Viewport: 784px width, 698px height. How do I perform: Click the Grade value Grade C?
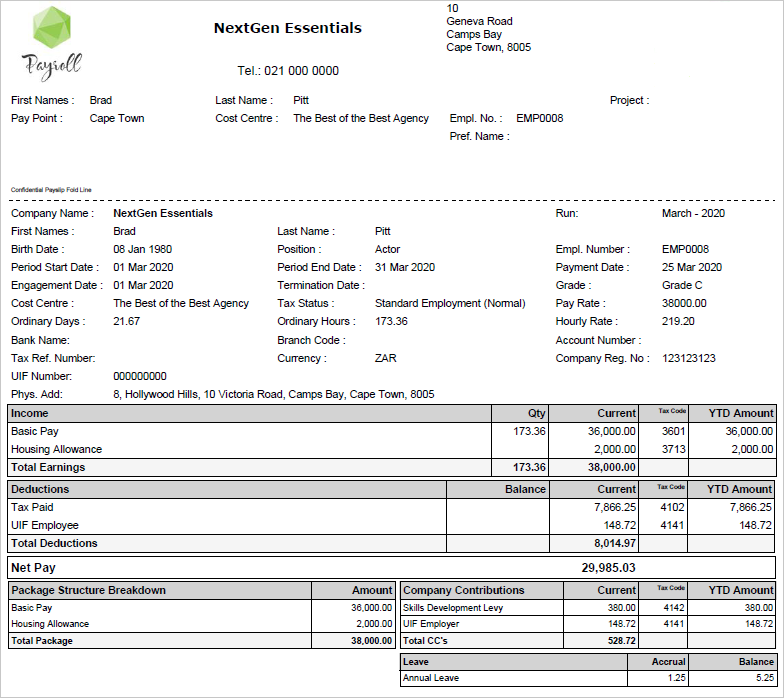pos(682,285)
